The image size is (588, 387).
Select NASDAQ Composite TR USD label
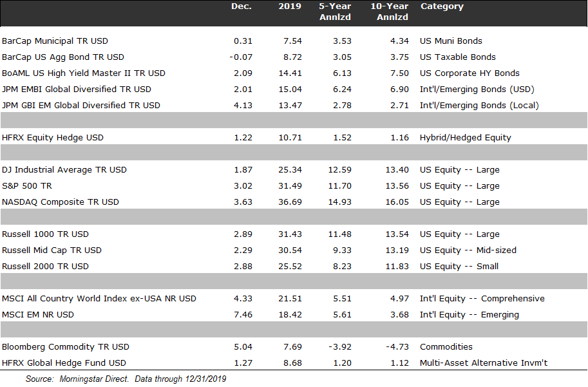61,202
